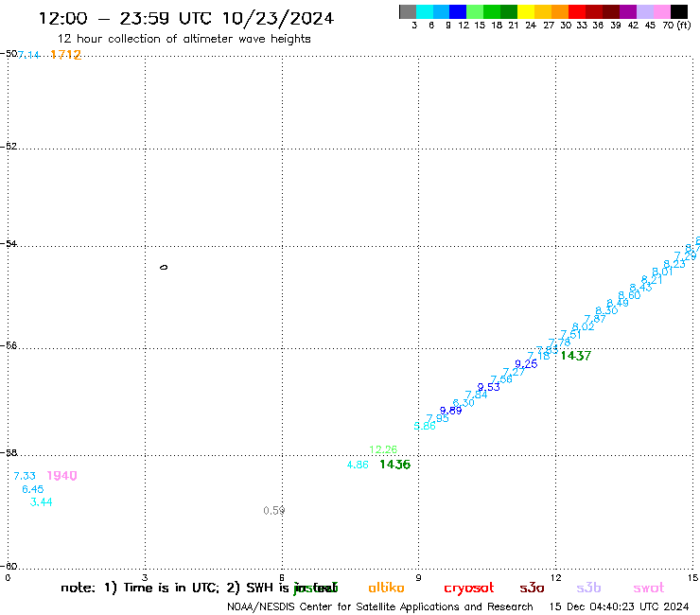Click the pink '1940' swot time stamp

pos(62,476)
